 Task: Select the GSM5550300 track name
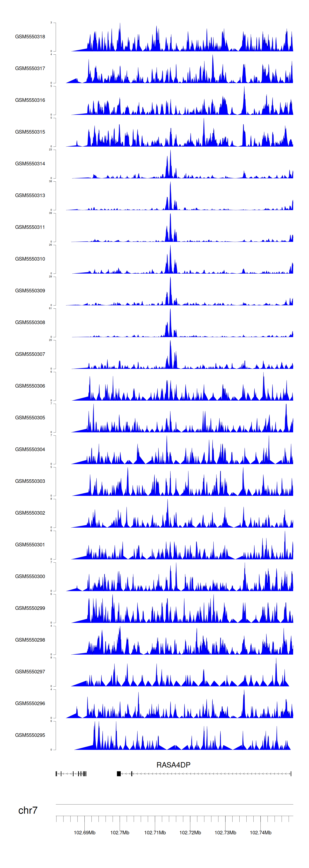(30, 576)
